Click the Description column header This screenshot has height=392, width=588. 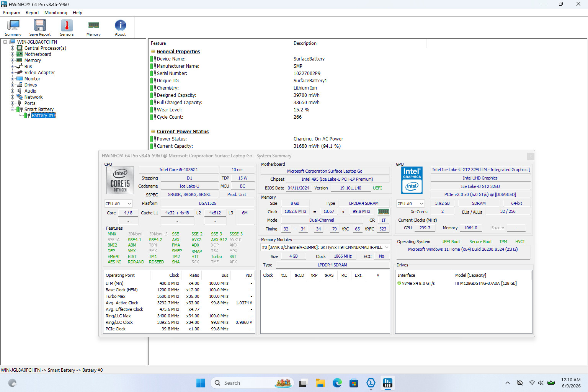pos(359,43)
